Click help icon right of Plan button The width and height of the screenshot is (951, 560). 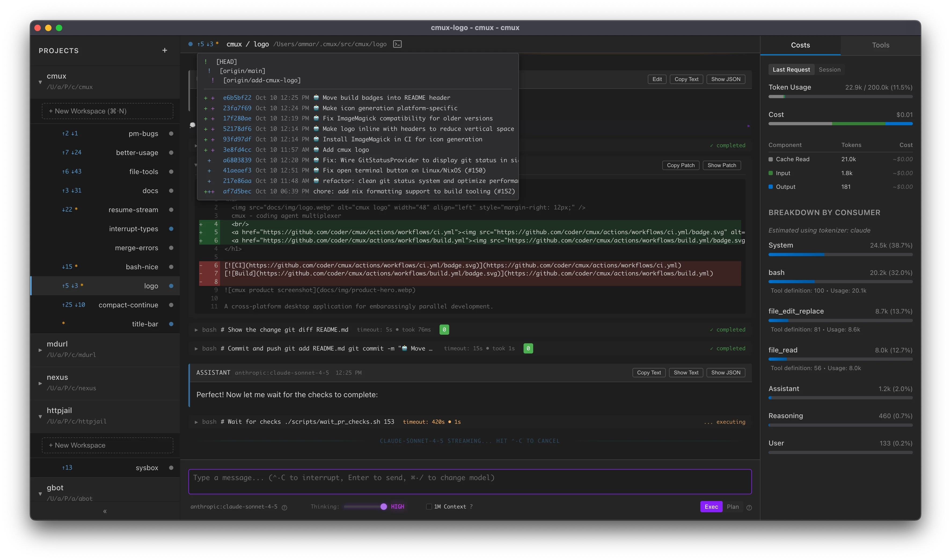[749, 507]
